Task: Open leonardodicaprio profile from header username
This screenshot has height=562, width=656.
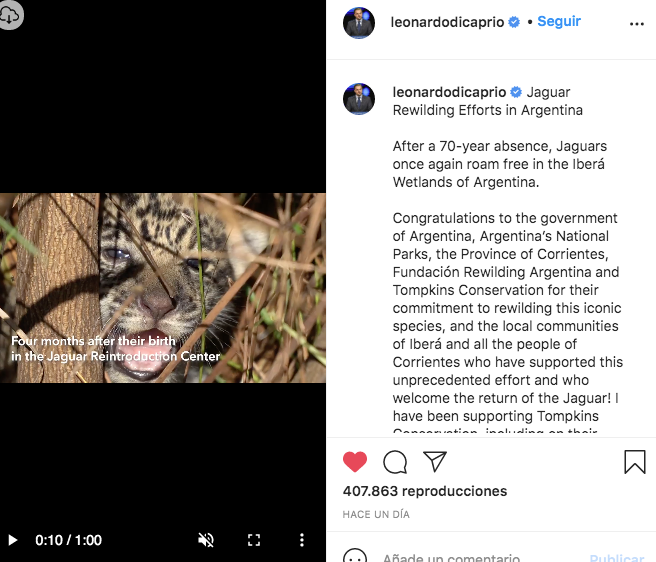Action: [x=449, y=21]
